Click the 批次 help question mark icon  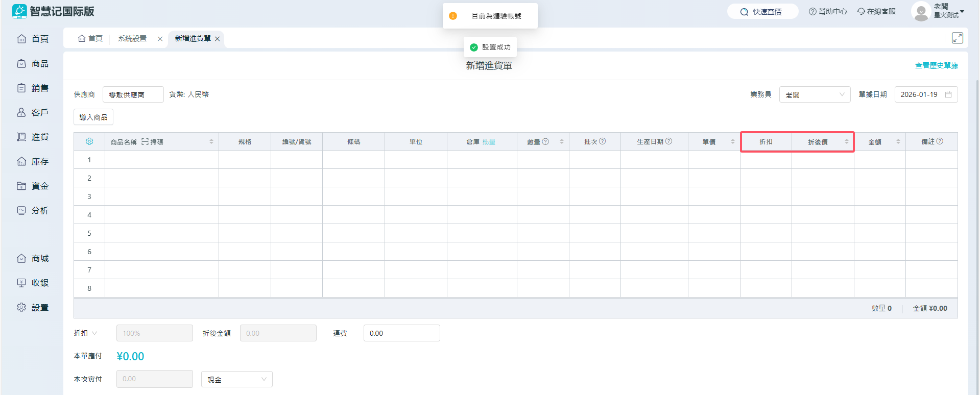click(602, 141)
